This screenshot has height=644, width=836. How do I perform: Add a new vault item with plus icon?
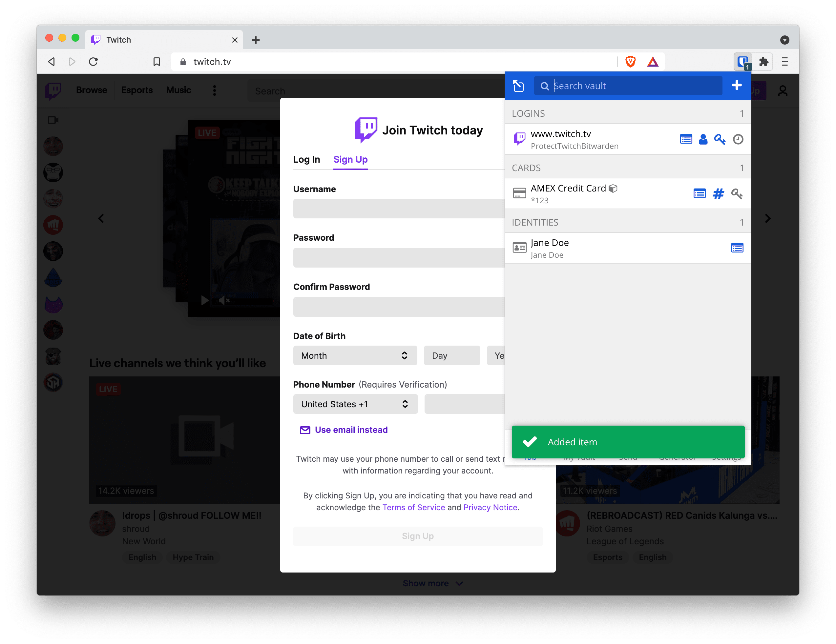pos(737,85)
